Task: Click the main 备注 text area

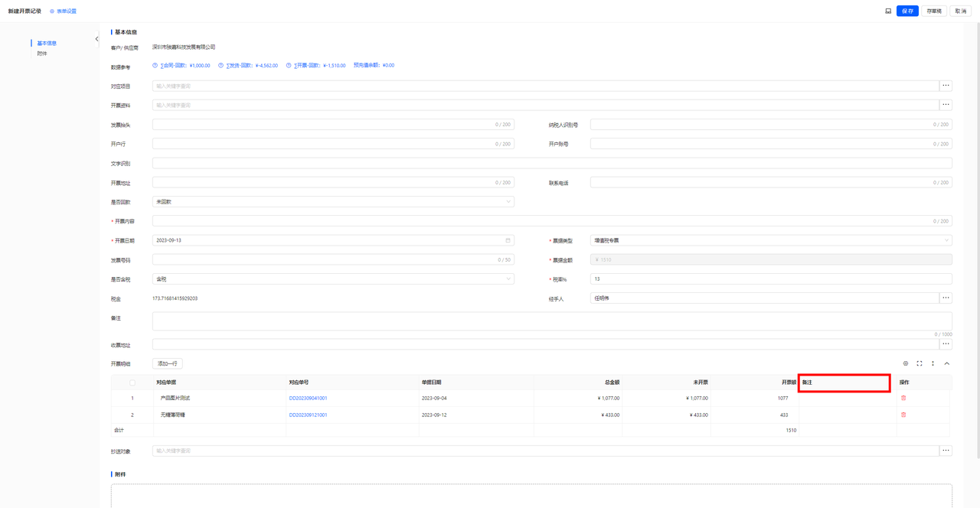Action: (x=552, y=321)
